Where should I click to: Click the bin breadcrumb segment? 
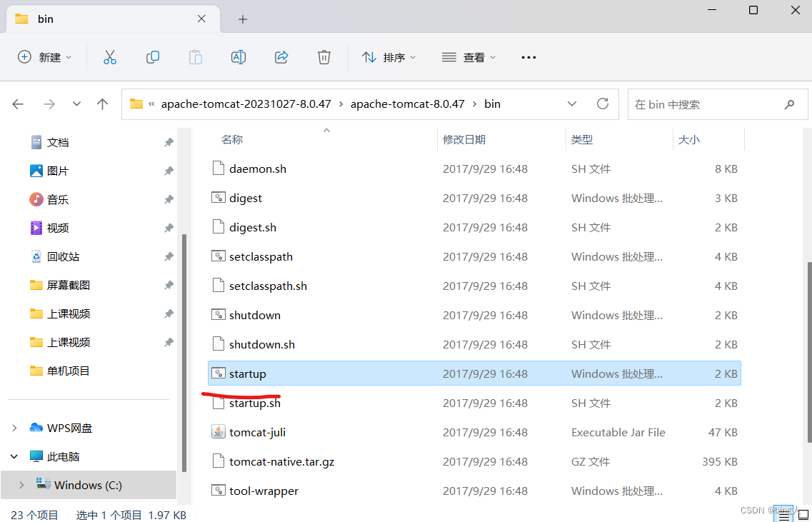[493, 104]
